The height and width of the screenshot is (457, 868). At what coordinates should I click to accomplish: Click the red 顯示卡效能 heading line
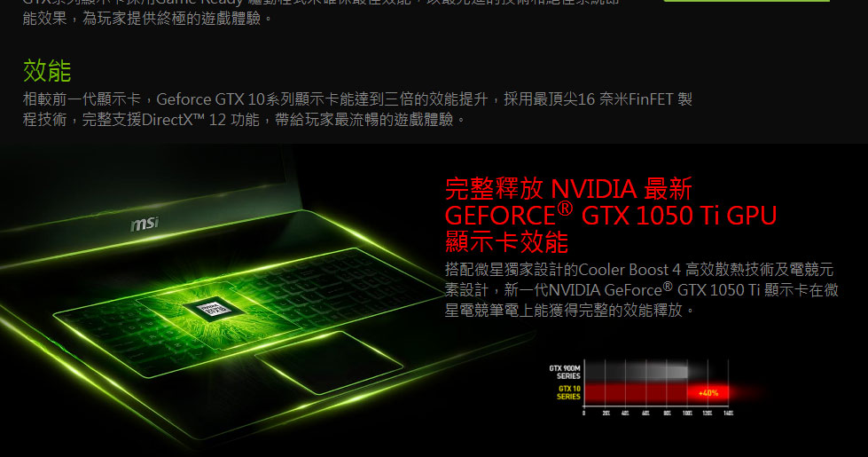(506, 242)
